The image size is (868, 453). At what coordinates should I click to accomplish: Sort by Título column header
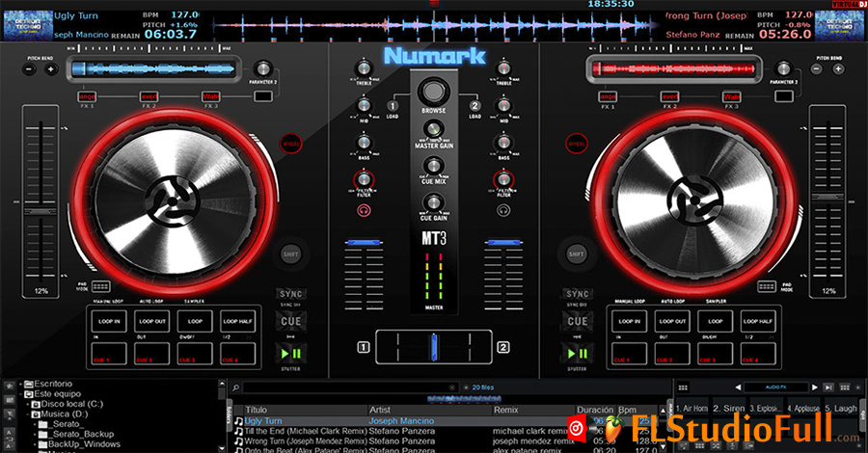point(306,410)
